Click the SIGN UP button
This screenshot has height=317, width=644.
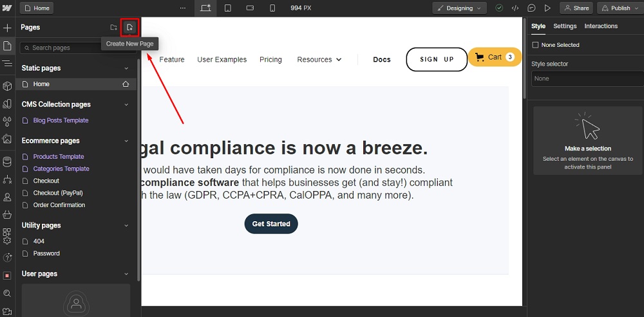point(437,59)
